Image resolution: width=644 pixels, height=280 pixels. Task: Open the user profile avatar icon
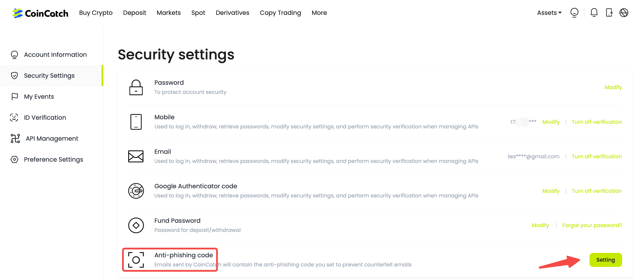click(x=574, y=13)
